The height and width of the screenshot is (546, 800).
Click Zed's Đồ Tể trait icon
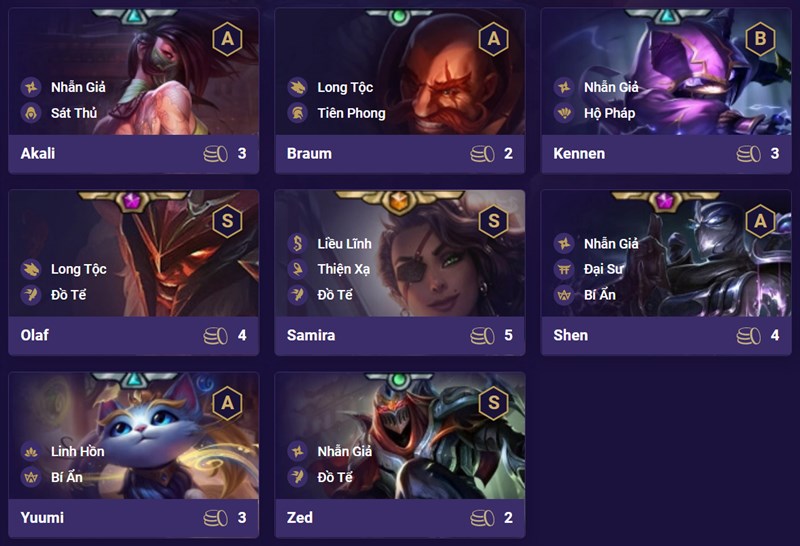coord(297,477)
